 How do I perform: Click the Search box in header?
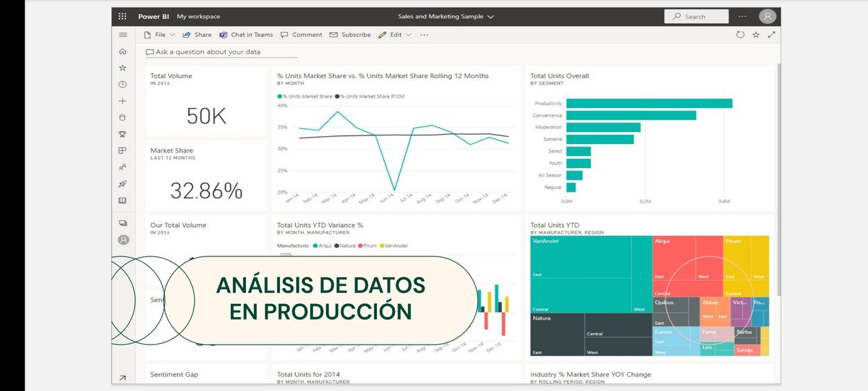(x=697, y=16)
